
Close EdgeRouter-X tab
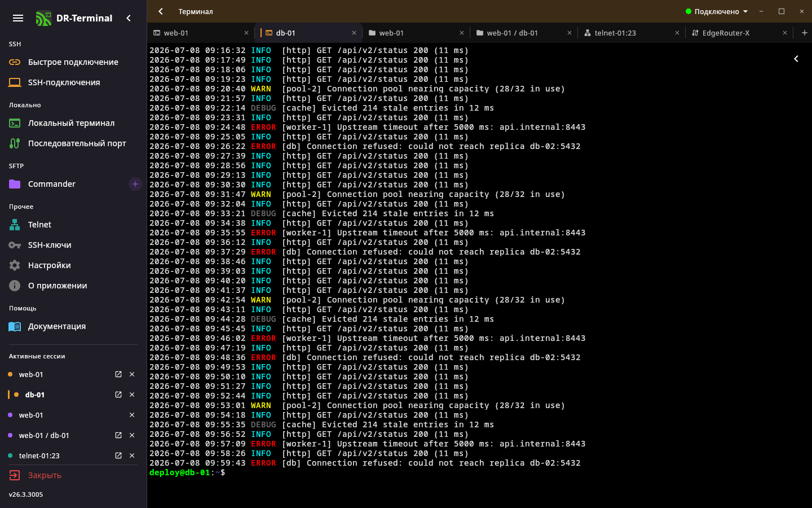click(x=785, y=33)
